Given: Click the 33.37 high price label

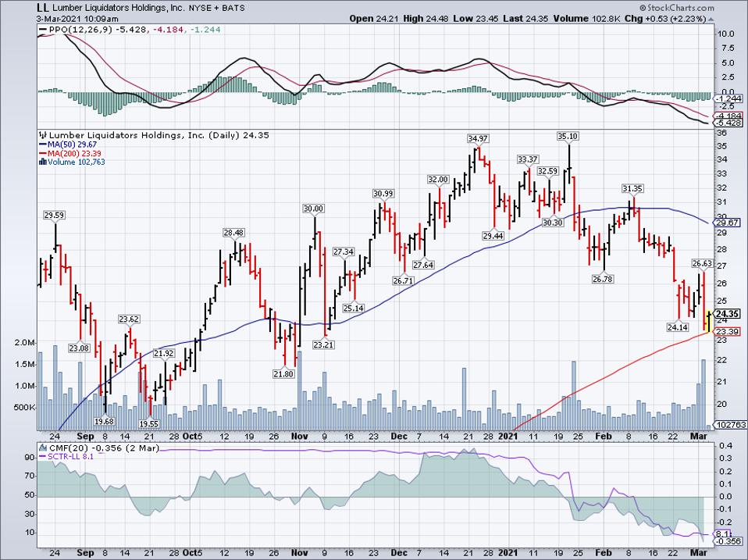Looking at the screenshot, I should coord(528,159).
